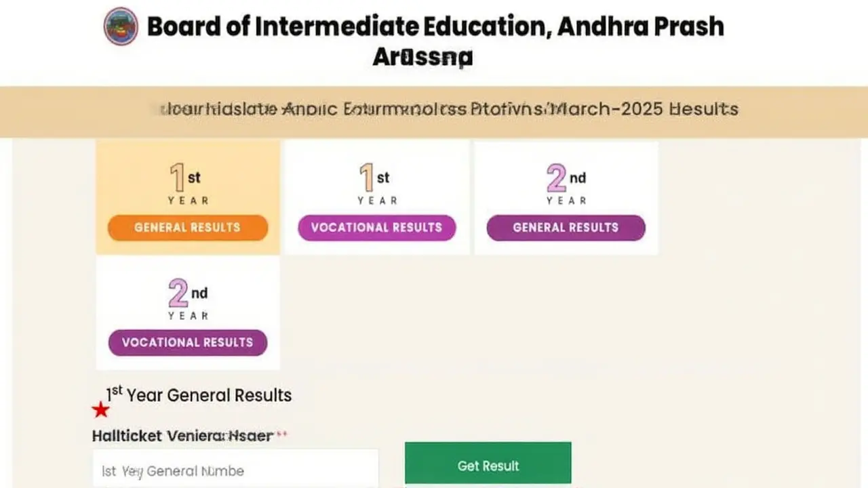Click the '1st Year General Results' heading
Image resolution: width=868 pixels, height=488 pixels.
(199, 395)
